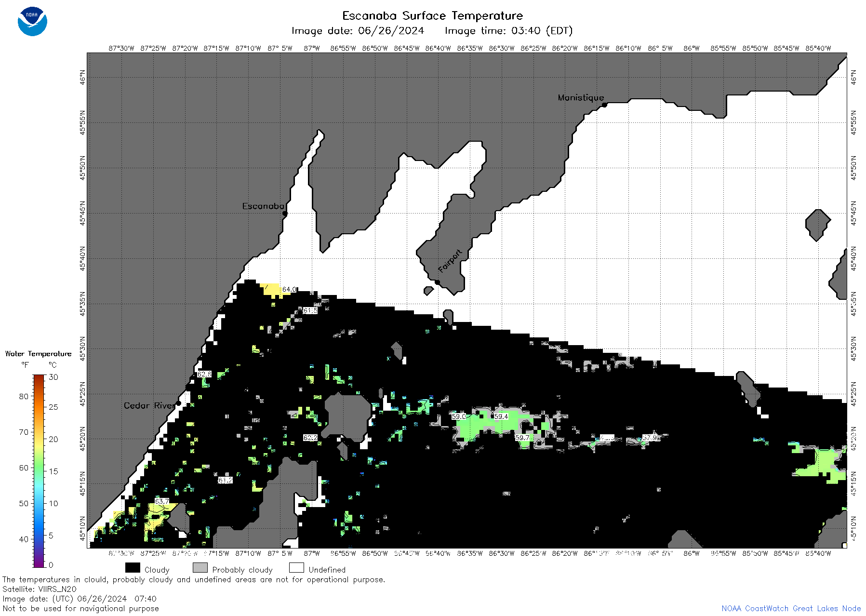The height and width of the screenshot is (616, 866).
Task: Click the Escanaba Surface Temperature title
Action: [432, 16]
